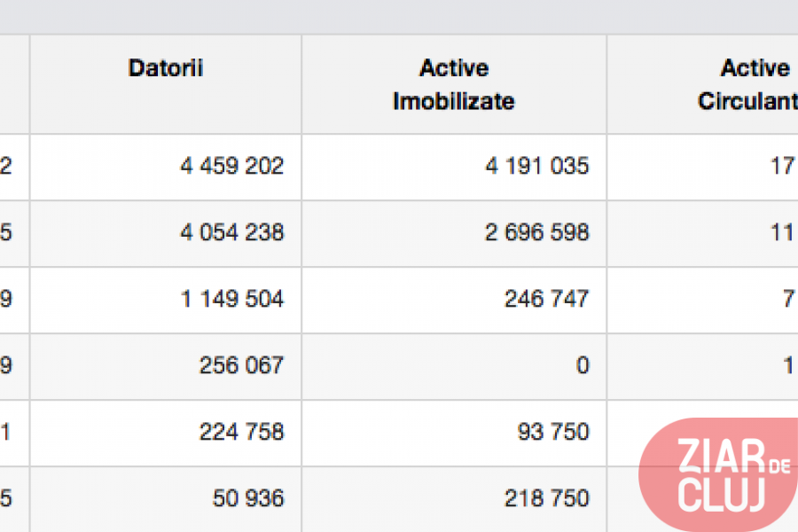The image size is (798, 532).
Task: Select the Datorii value 4 054 238
Action: click(231, 232)
